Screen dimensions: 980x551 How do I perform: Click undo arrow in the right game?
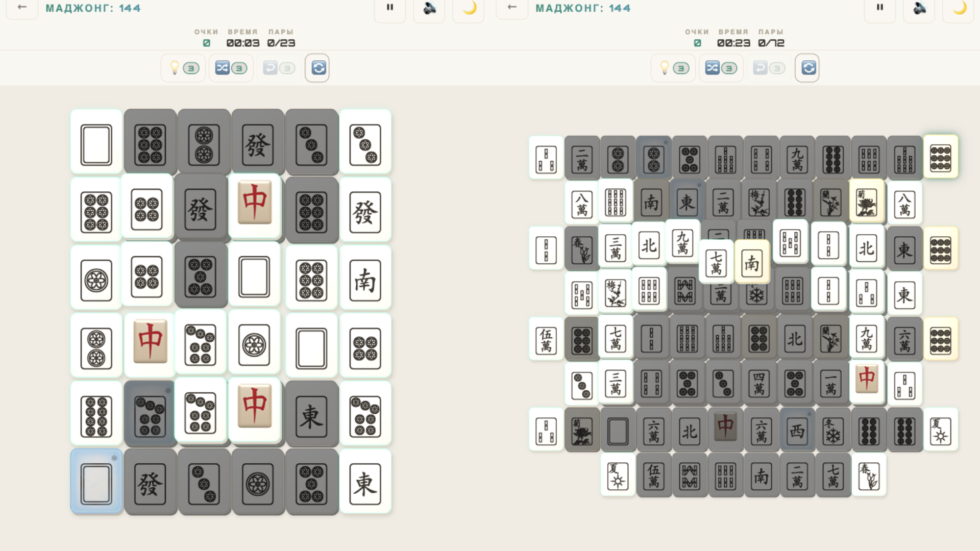click(769, 68)
